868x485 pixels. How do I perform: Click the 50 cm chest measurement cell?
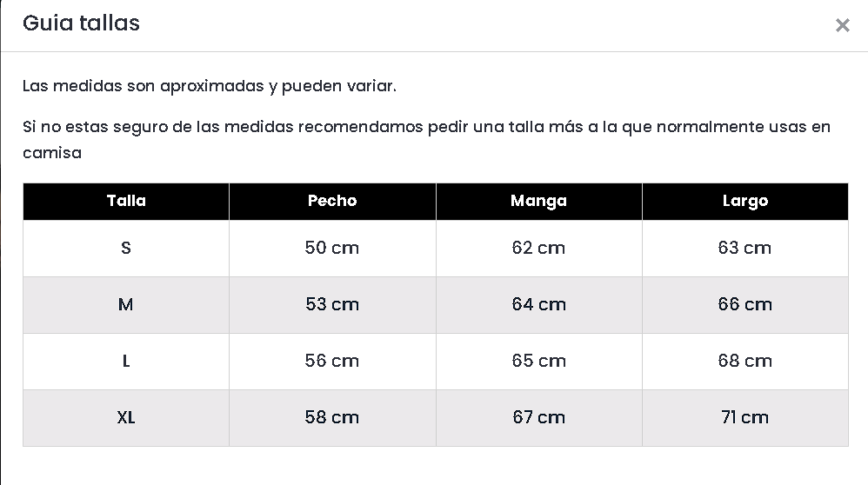click(332, 248)
